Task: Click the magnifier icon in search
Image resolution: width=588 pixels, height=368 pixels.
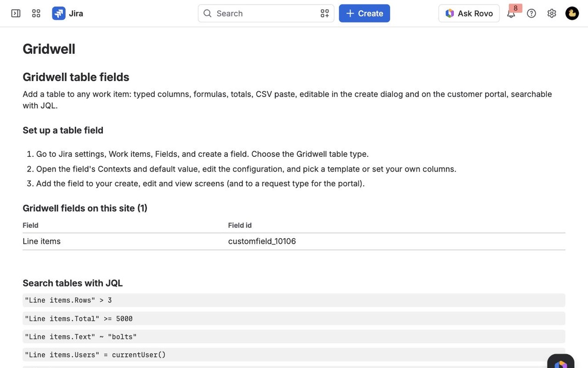Action: pyautogui.click(x=208, y=13)
